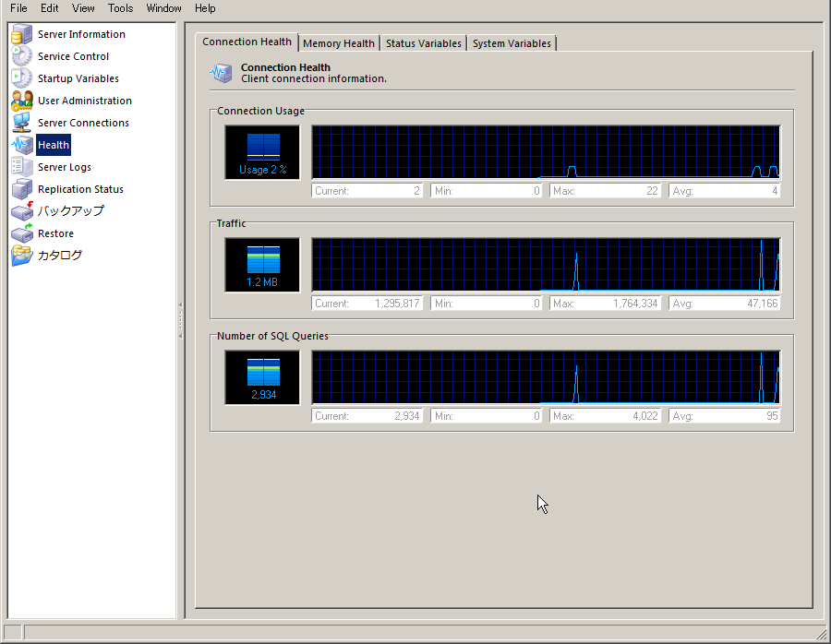Click the 'Client connection information.' text
This screenshot has width=831, height=644.
314,79
